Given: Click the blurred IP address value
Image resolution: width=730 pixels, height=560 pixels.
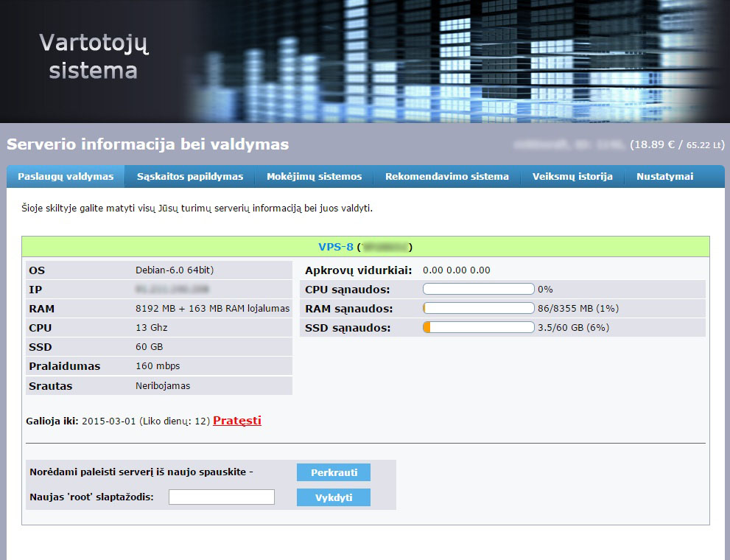Looking at the screenshot, I should pyautogui.click(x=172, y=290).
